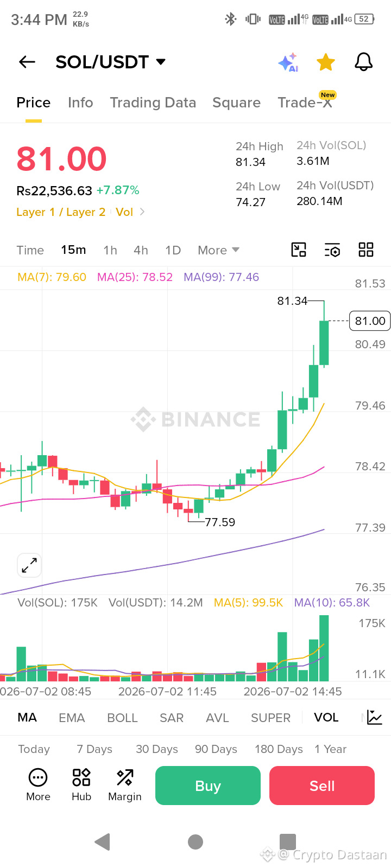Tap the battery indicator in status bar
The image size is (391, 868).
pos(364,19)
